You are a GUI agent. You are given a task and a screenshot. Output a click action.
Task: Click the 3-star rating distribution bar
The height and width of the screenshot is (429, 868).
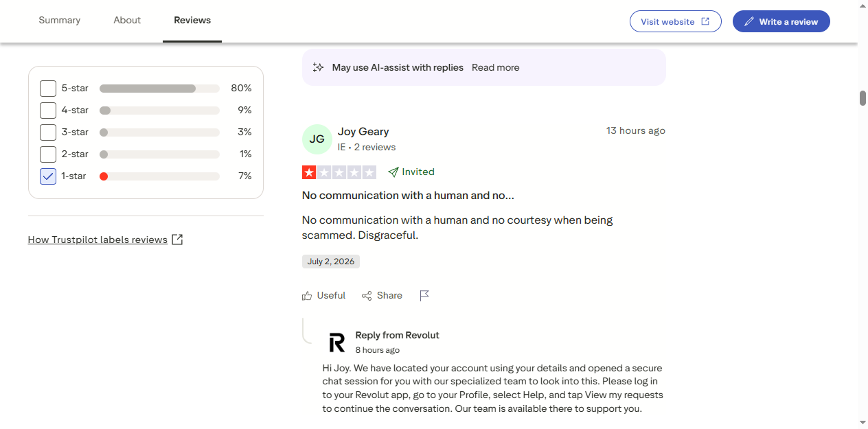pos(159,132)
